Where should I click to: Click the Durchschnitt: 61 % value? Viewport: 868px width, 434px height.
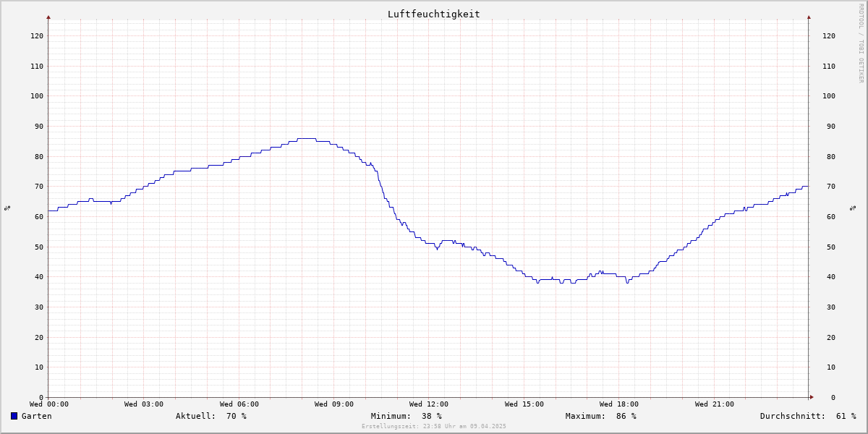click(x=808, y=416)
